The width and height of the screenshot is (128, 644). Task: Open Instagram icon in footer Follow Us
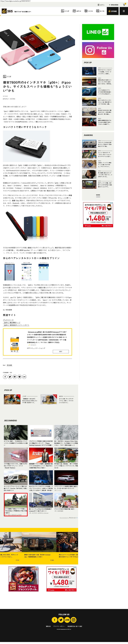coord(73,620)
